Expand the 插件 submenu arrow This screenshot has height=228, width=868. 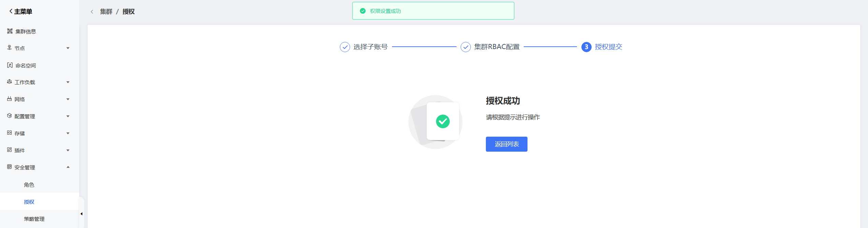[x=68, y=150]
